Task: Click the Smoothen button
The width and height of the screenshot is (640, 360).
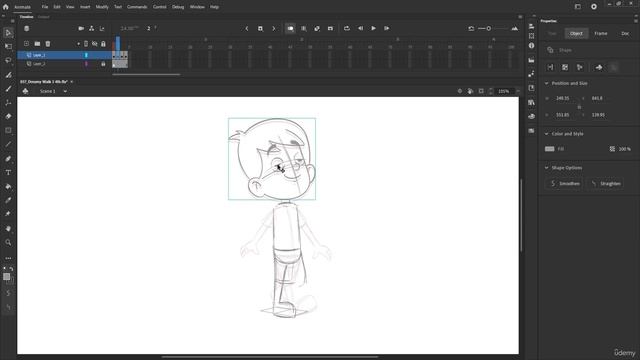Action: [565, 184]
